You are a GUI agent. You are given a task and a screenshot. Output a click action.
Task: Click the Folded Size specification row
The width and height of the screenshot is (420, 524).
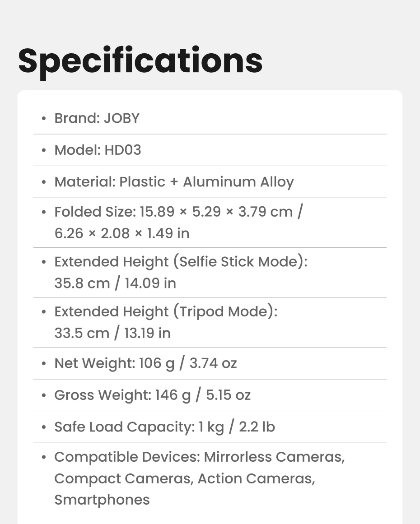210,223
